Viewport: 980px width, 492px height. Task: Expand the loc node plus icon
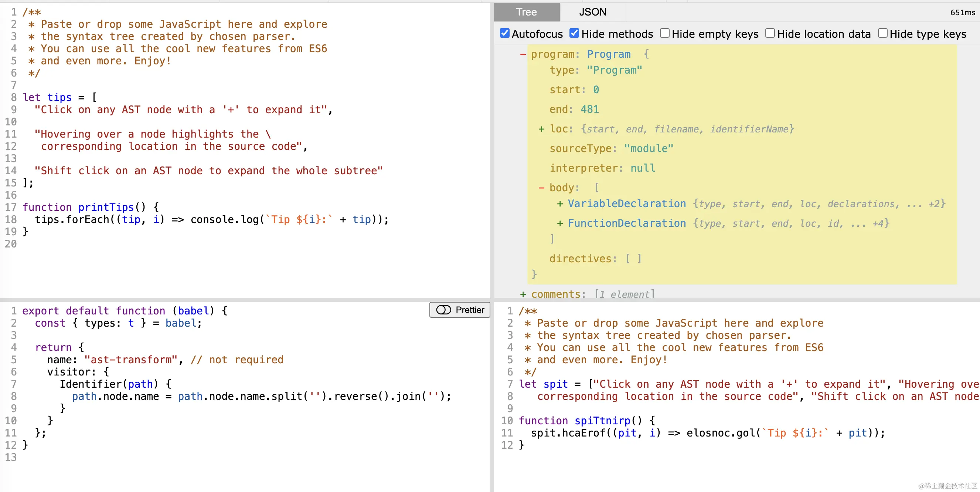(541, 129)
